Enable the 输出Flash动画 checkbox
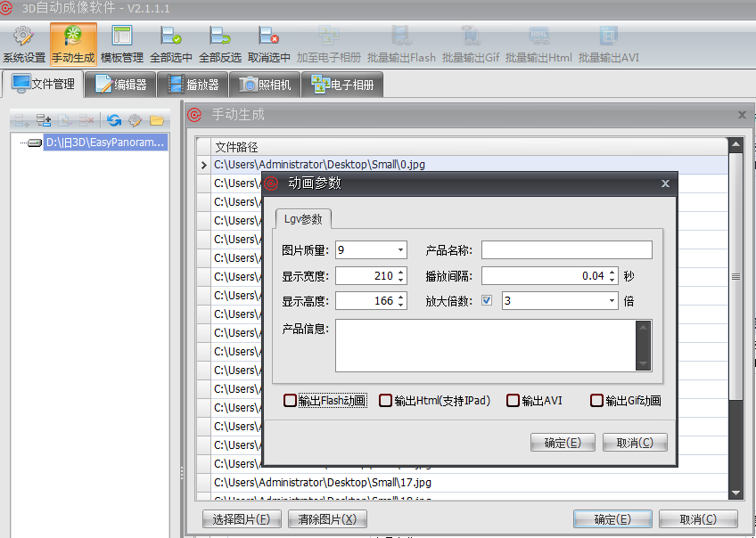Image resolution: width=756 pixels, height=538 pixels. [x=290, y=401]
